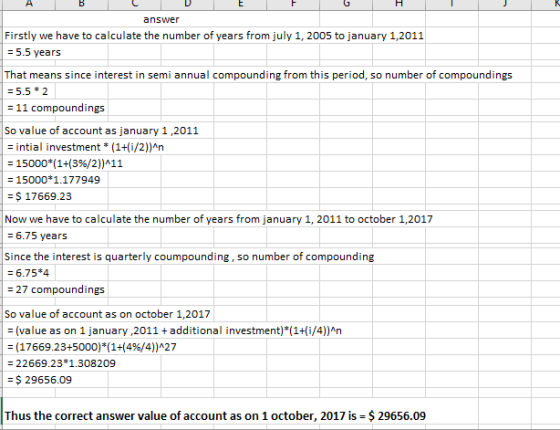This screenshot has width=560, height=430.
Task: Select column H header
Action: tap(399, 4)
